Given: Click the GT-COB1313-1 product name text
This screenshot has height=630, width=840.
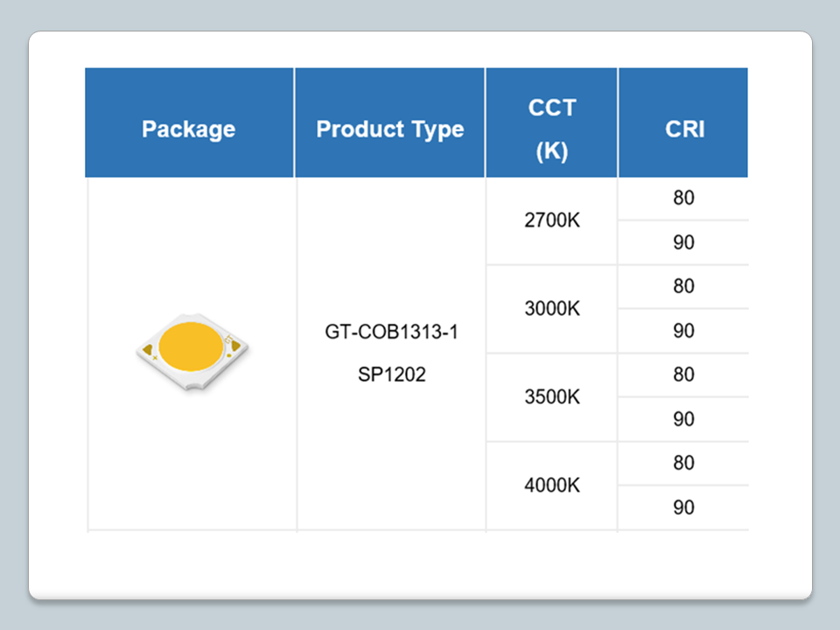Looking at the screenshot, I should [x=391, y=332].
